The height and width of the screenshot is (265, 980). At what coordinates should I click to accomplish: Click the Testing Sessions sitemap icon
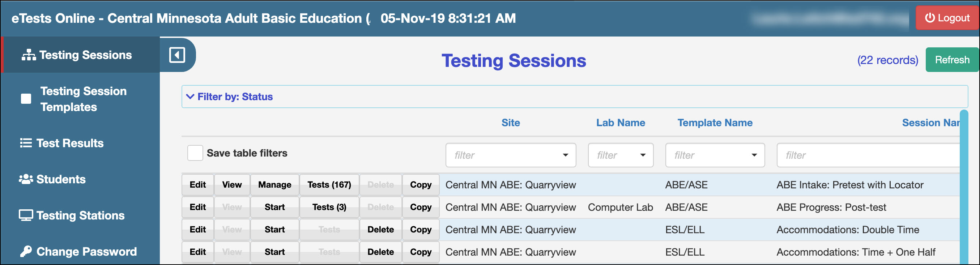click(x=29, y=55)
